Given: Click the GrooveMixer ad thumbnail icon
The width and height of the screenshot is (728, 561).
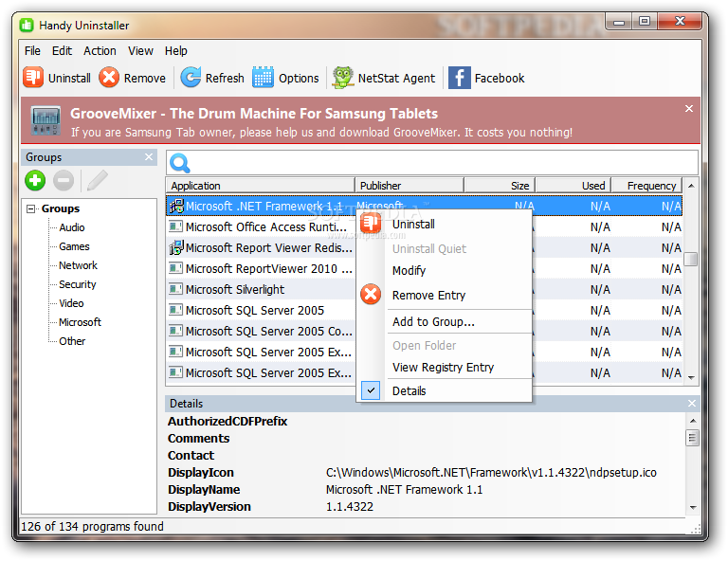Looking at the screenshot, I should (45, 120).
